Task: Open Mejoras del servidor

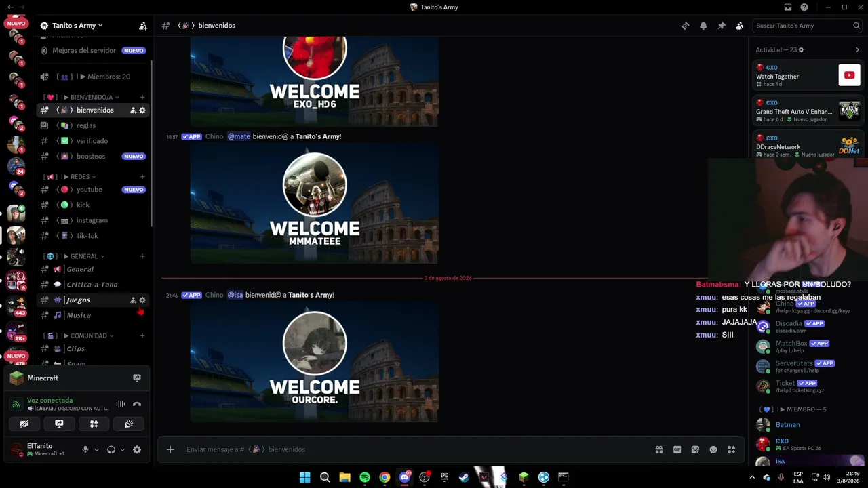Action: (x=93, y=50)
